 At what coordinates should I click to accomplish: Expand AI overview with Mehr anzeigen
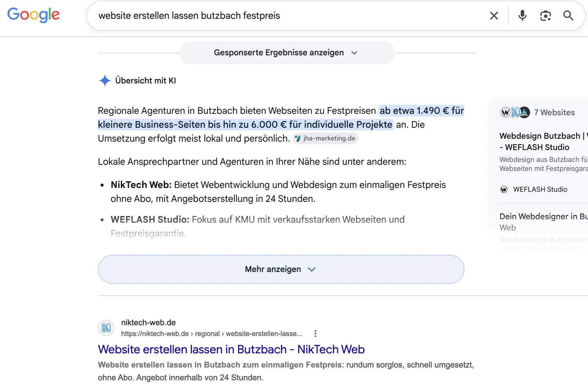coord(281,269)
